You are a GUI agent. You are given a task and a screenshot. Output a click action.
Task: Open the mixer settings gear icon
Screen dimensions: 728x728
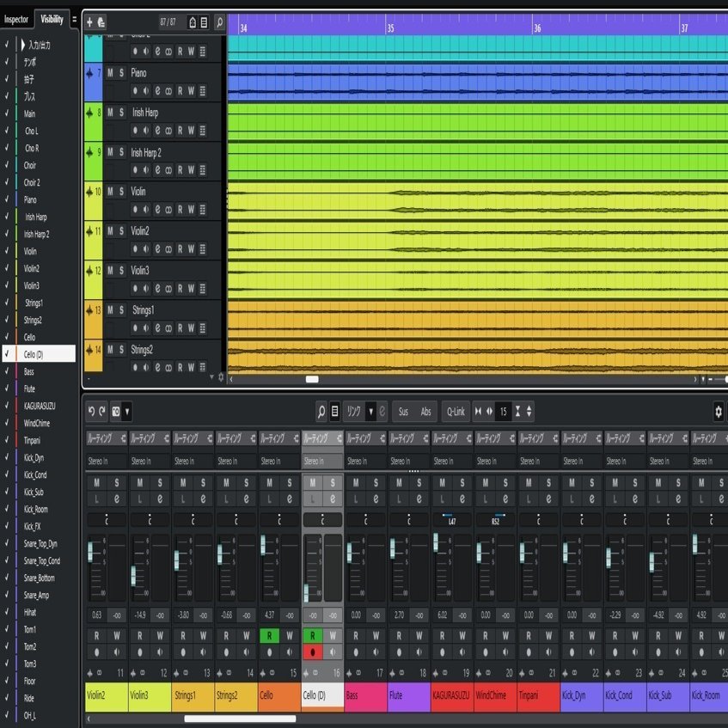tap(718, 412)
